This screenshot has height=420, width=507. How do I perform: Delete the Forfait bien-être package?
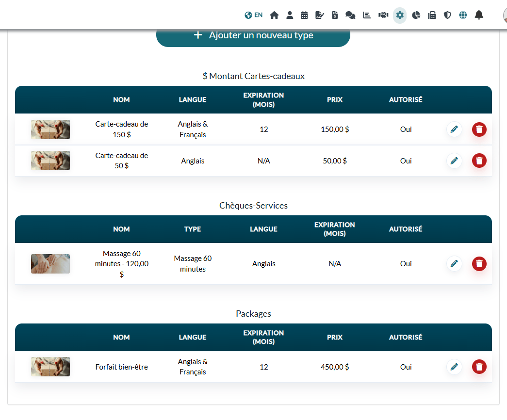pos(479,367)
